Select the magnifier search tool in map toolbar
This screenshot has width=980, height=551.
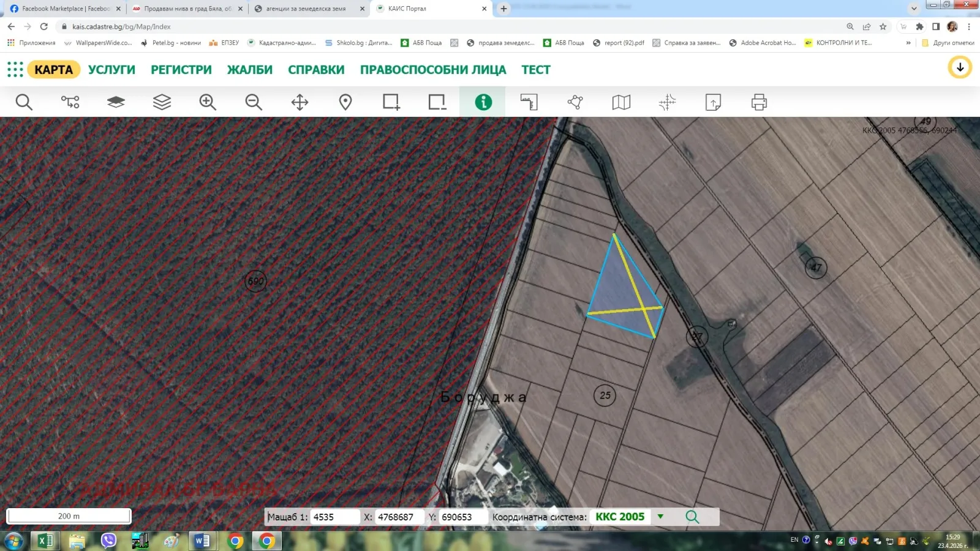point(24,102)
